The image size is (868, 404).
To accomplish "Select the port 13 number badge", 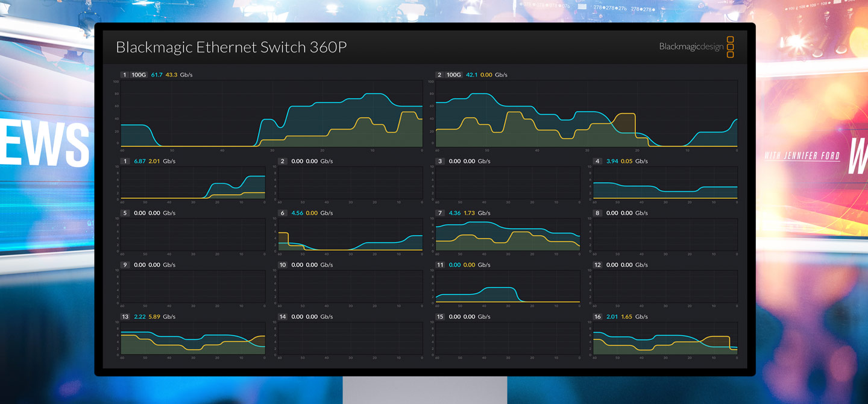I will [125, 317].
